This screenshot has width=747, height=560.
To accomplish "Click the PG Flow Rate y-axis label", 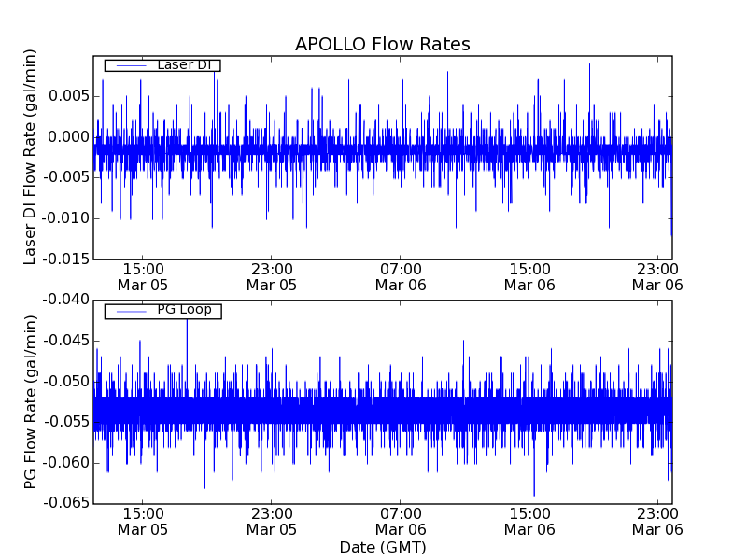I will point(31,401).
